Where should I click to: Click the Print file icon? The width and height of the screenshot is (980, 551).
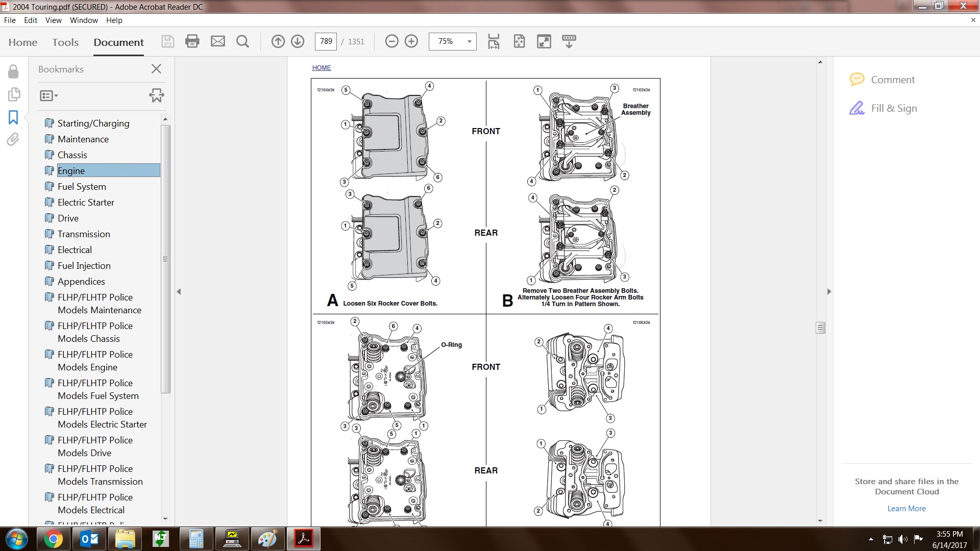(192, 41)
